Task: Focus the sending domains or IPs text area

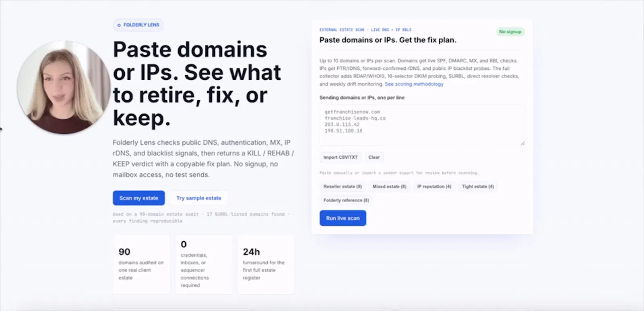Action: pos(422,125)
